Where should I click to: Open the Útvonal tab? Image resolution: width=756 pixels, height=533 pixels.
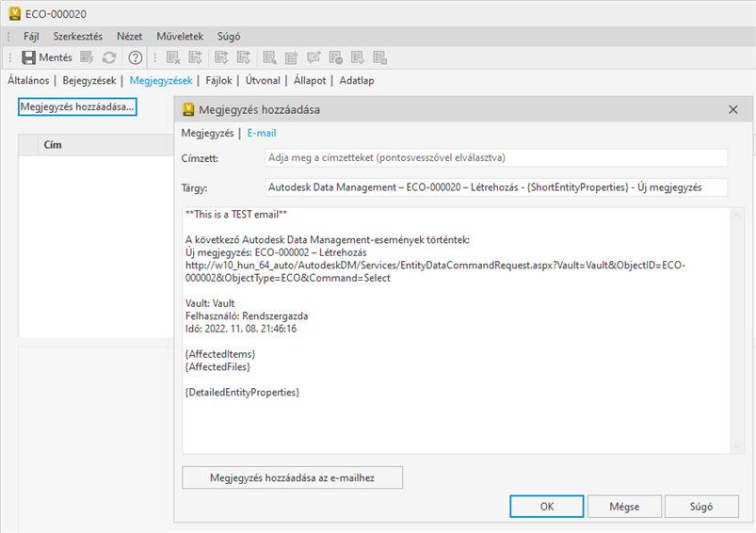(263, 81)
